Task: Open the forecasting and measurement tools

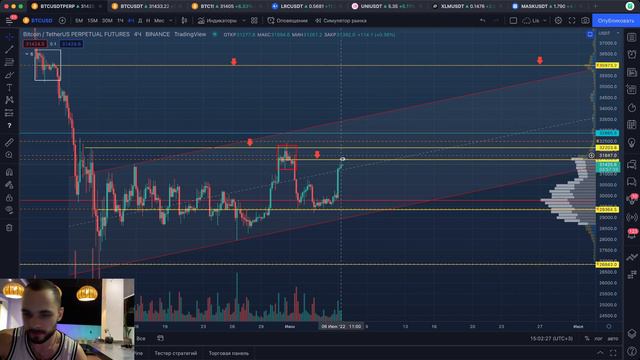Action: 9,113
